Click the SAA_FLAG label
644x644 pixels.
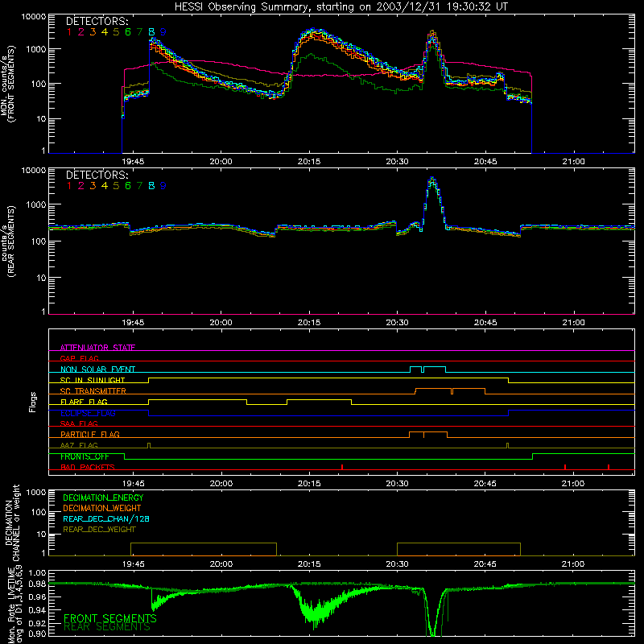point(79,423)
